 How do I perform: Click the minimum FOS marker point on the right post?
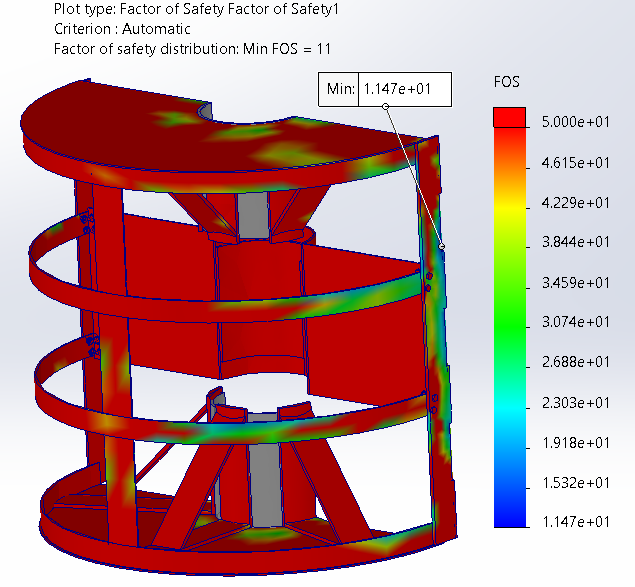pos(442,246)
